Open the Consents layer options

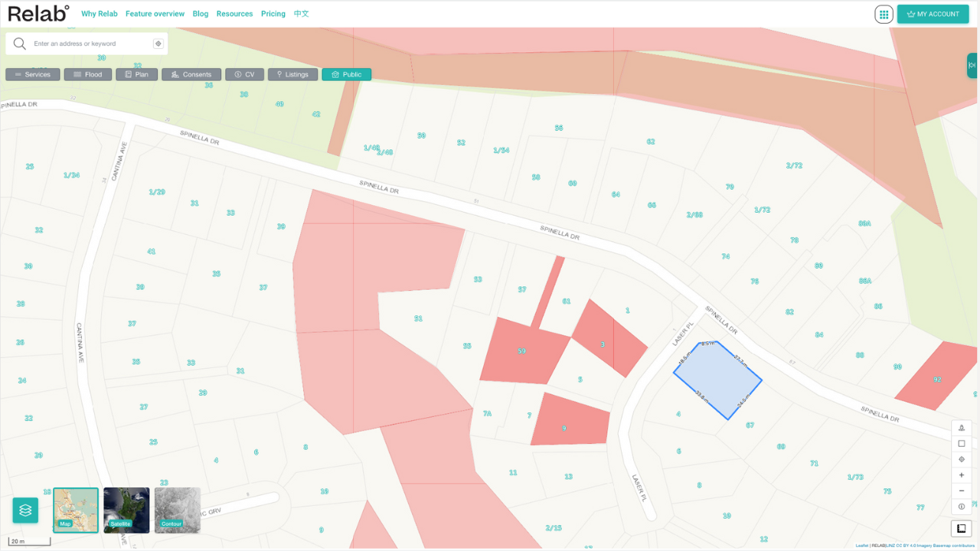pyautogui.click(x=191, y=74)
